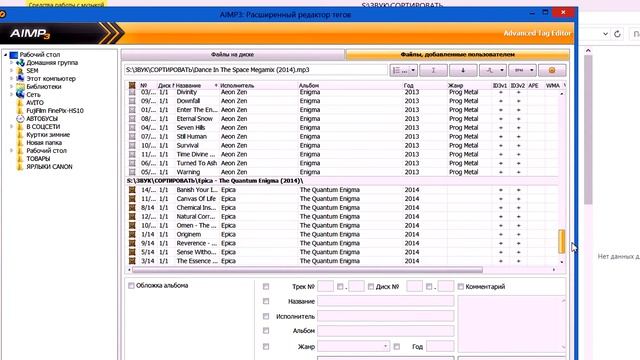Enable the Диск № checkbox
Screen dimensions: 640x360
[371, 287]
